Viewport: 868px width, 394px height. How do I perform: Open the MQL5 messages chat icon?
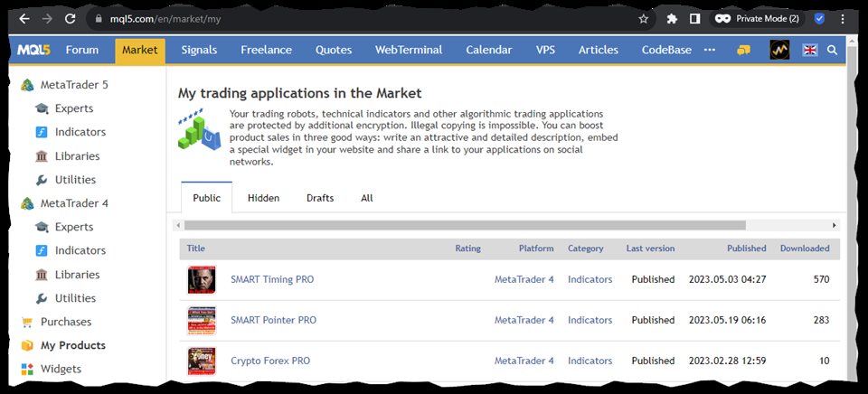743,50
